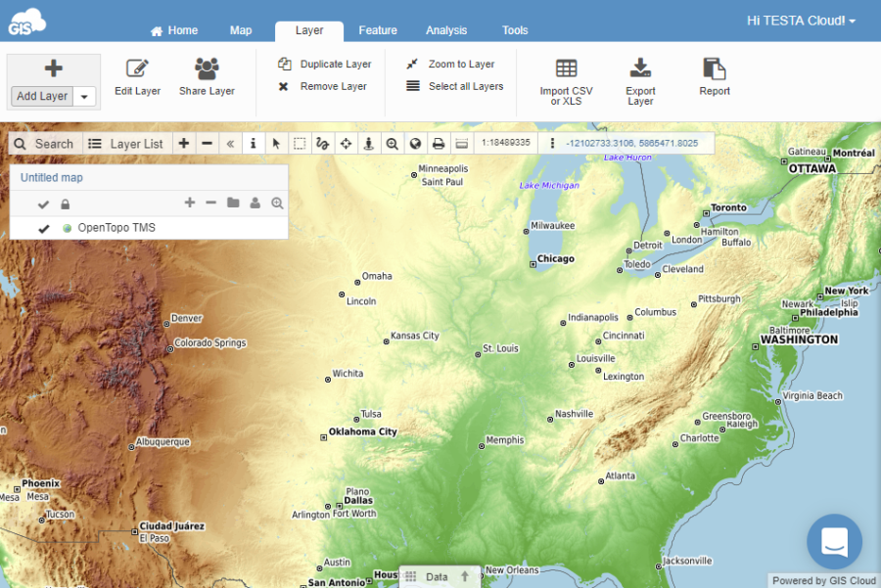Toggle the master visibility checkmark above OpenTopo TMS
This screenshot has height=588, width=881.
42,204
